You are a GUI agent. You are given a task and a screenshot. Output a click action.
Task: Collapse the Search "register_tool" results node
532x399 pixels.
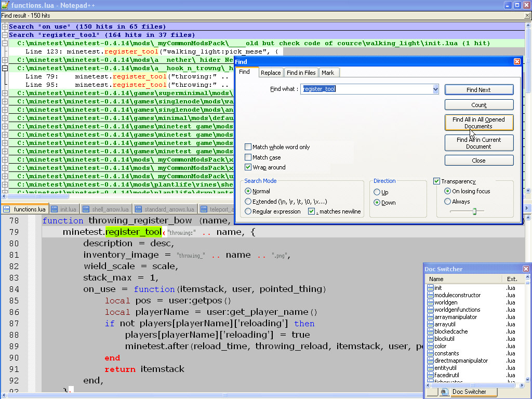[x=5, y=35]
